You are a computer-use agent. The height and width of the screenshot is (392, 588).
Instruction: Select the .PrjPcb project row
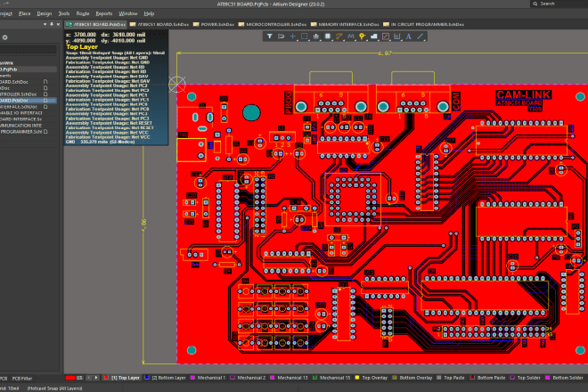(x=29, y=69)
